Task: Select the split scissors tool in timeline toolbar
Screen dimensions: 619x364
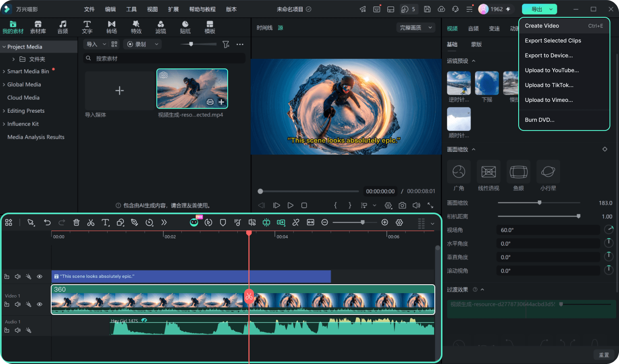Action: 91,222
